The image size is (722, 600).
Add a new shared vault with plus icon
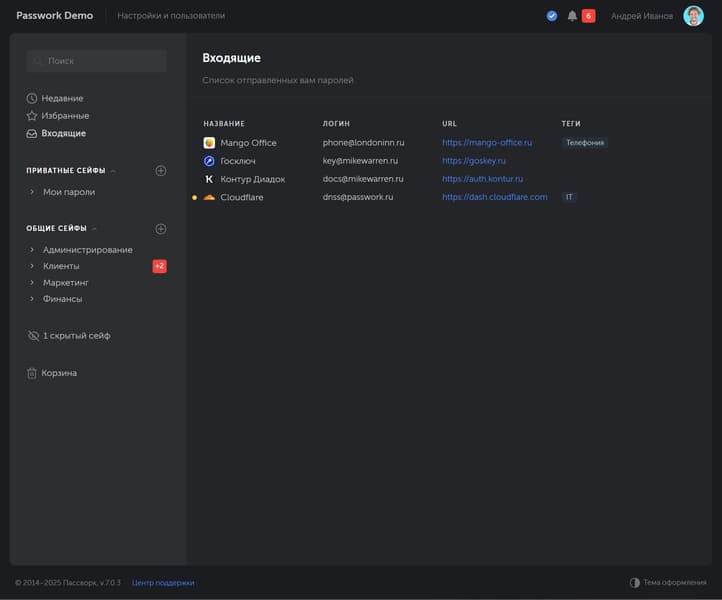(x=161, y=229)
